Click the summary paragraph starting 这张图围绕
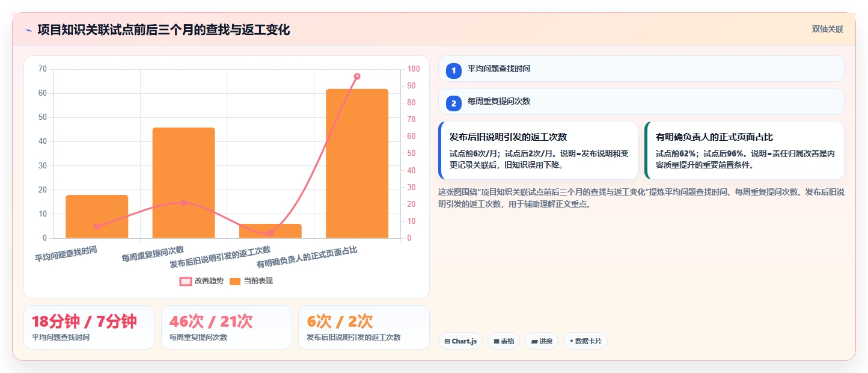This screenshot has height=373, width=868. coord(641,198)
